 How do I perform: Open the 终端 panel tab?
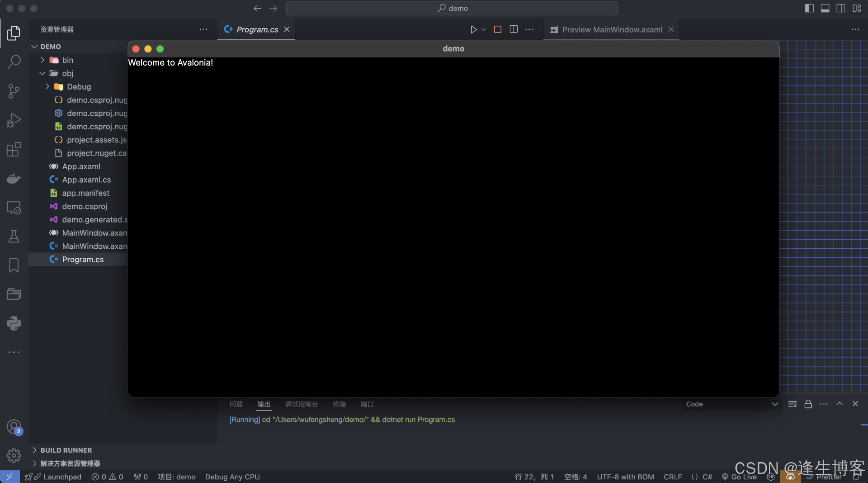(x=340, y=404)
